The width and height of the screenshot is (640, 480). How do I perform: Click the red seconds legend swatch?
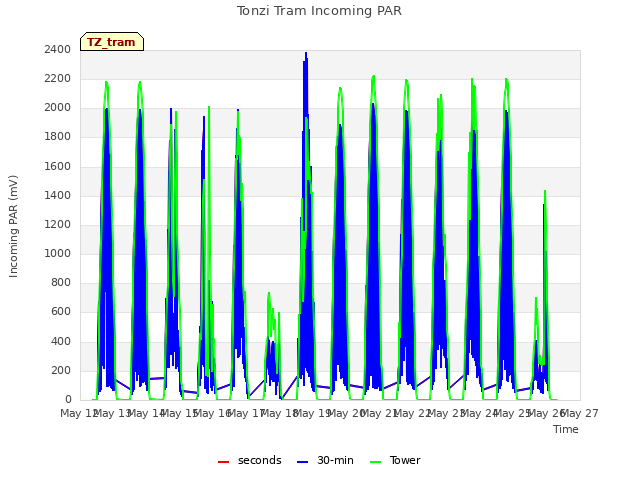click(223, 462)
